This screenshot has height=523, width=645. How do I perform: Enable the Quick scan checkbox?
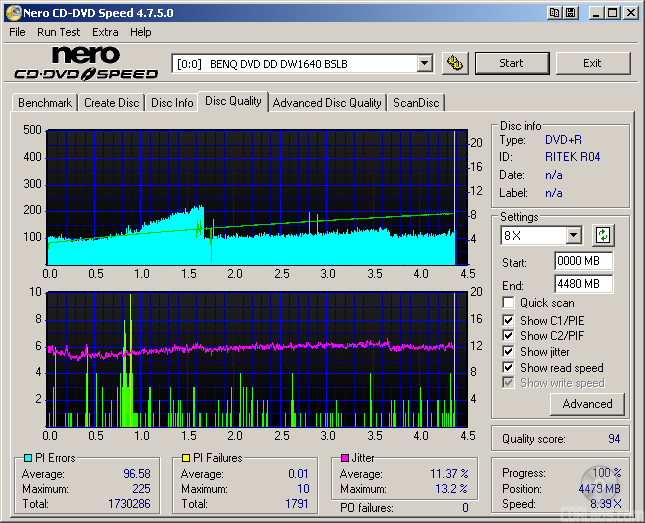pyautogui.click(x=509, y=303)
